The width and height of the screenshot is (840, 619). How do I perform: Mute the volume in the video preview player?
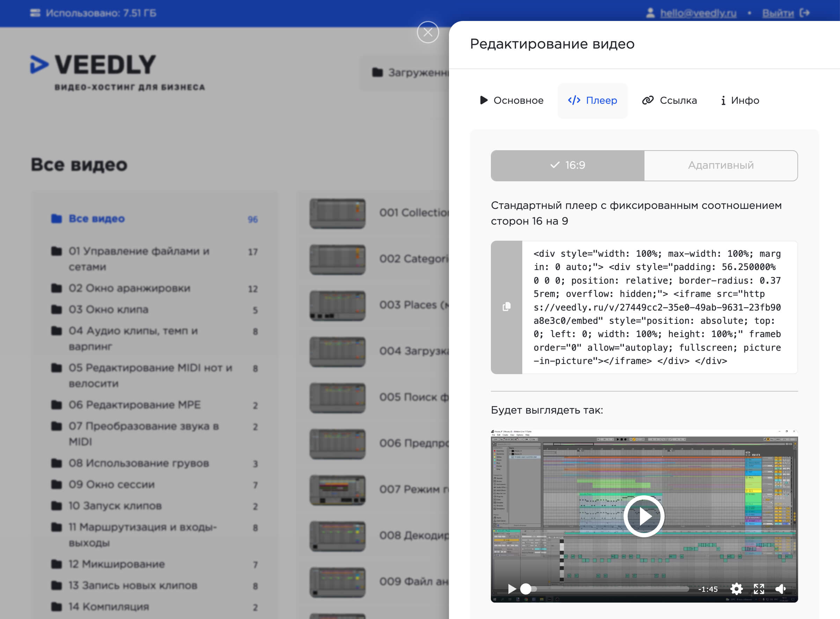pos(781,589)
